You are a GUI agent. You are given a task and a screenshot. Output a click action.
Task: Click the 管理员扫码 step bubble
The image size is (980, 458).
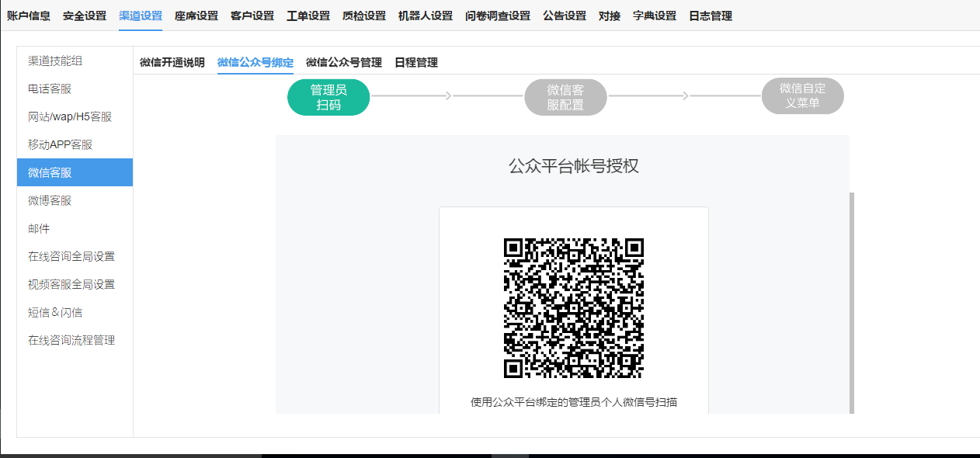tap(328, 97)
